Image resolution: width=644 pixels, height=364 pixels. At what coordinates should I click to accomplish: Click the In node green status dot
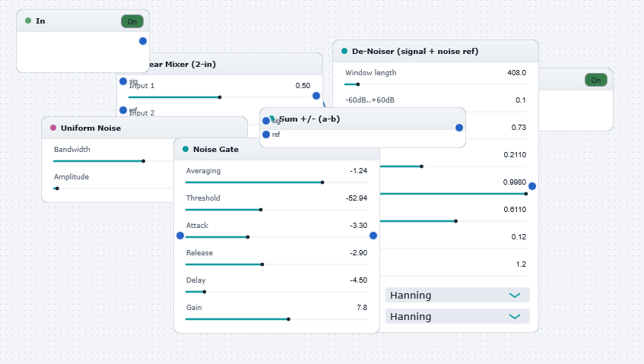(x=28, y=21)
